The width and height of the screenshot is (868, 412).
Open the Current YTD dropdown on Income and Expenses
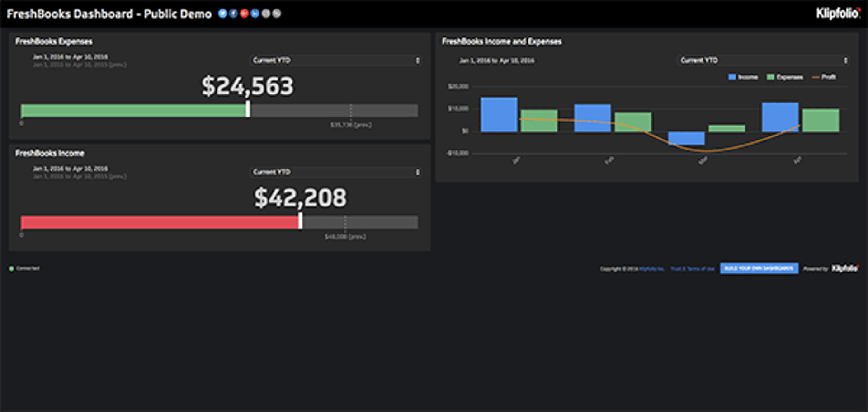point(764,60)
